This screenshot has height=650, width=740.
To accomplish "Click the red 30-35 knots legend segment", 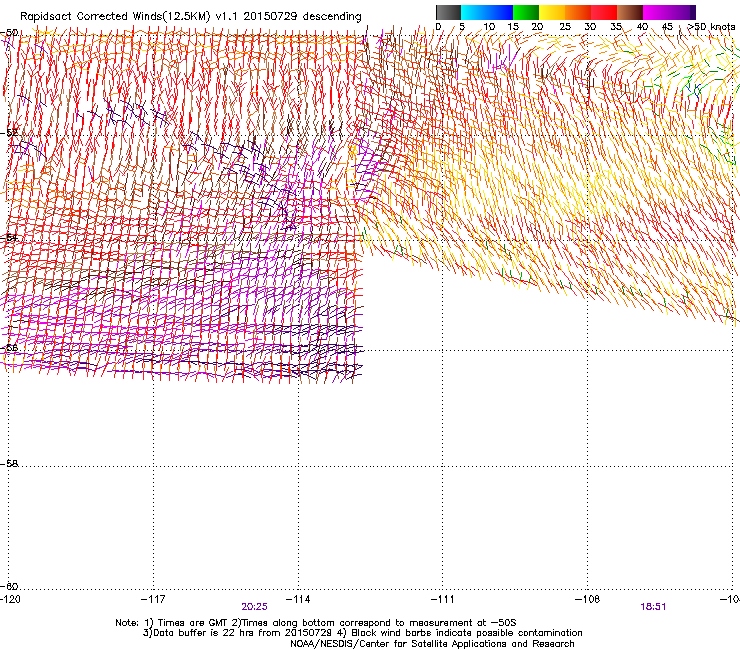I will pos(604,12).
